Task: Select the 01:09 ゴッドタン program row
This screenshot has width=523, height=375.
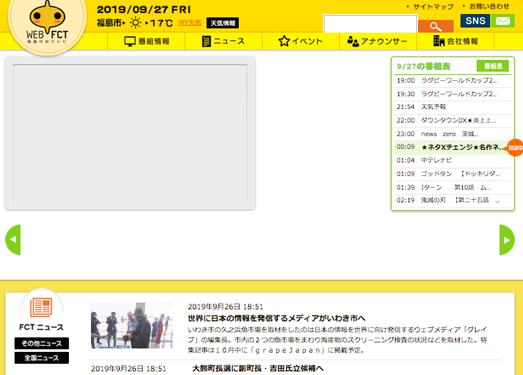Action: [453, 174]
